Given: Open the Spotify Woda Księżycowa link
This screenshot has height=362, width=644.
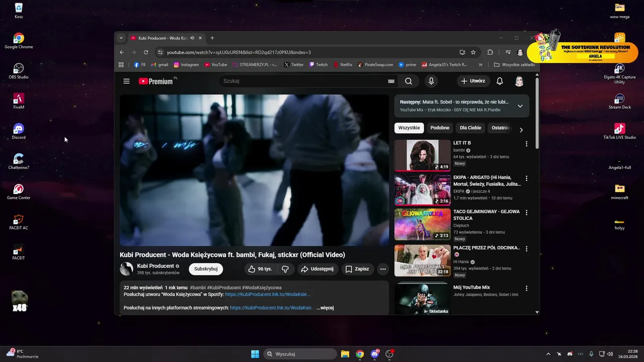Looking at the screenshot, I should (x=268, y=295).
